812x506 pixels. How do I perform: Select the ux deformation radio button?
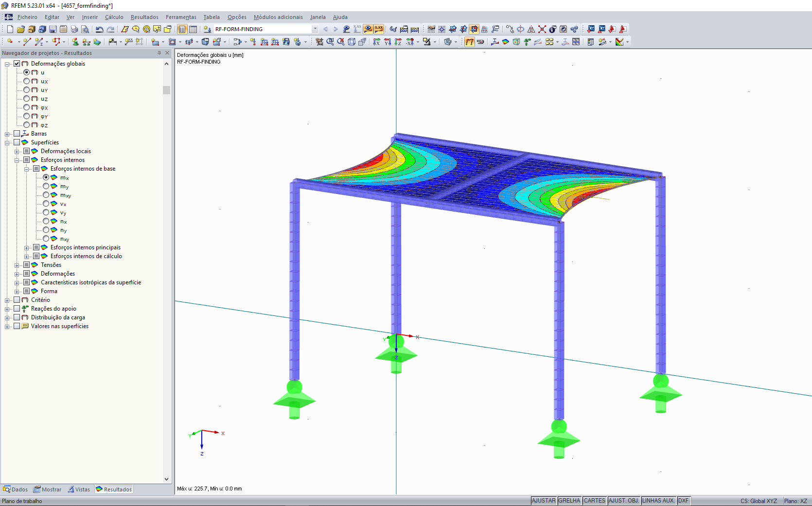27,81
